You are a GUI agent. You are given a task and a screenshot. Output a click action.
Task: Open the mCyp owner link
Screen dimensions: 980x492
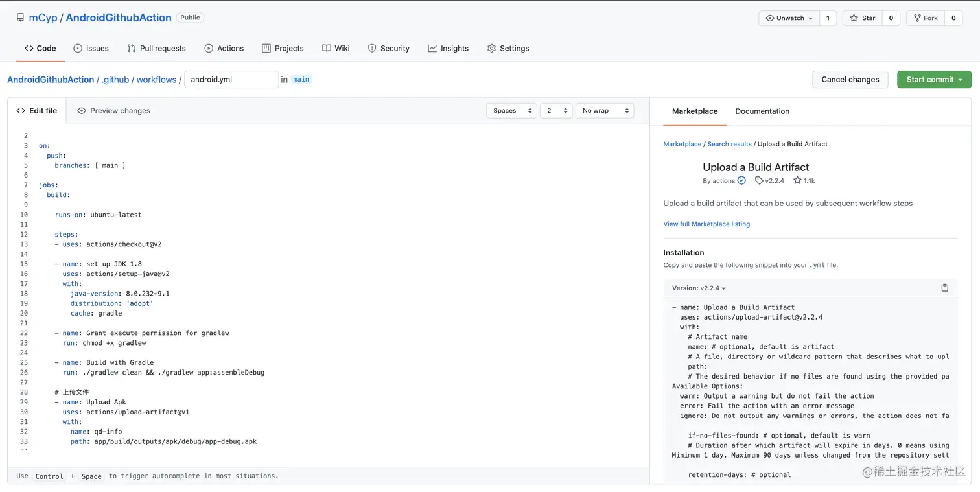(43, 18)
